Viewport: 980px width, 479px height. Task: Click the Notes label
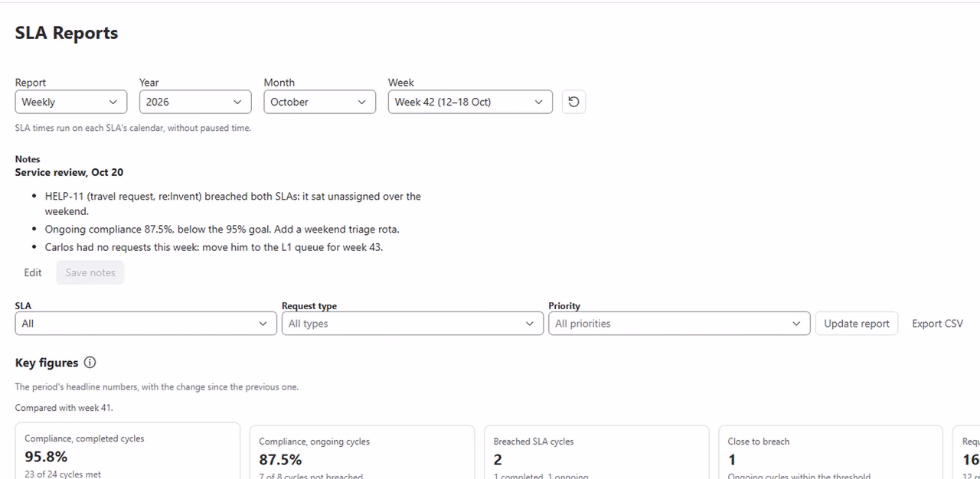click(x=28, y=159)
